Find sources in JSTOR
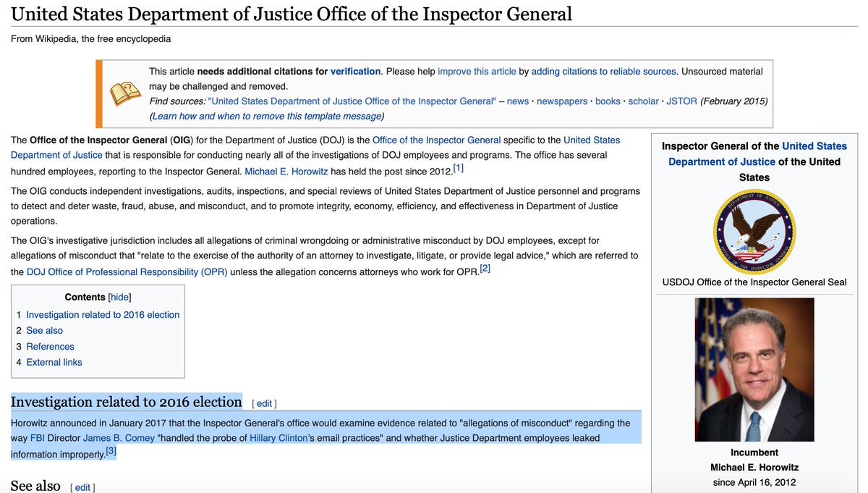Screen dimensions: 868x493 [x=681, y=101]
